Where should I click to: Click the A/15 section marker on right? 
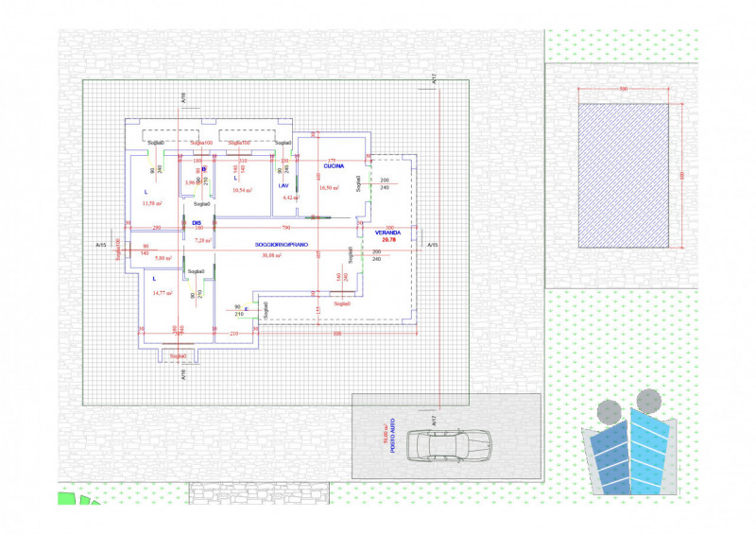click(432, 245)
